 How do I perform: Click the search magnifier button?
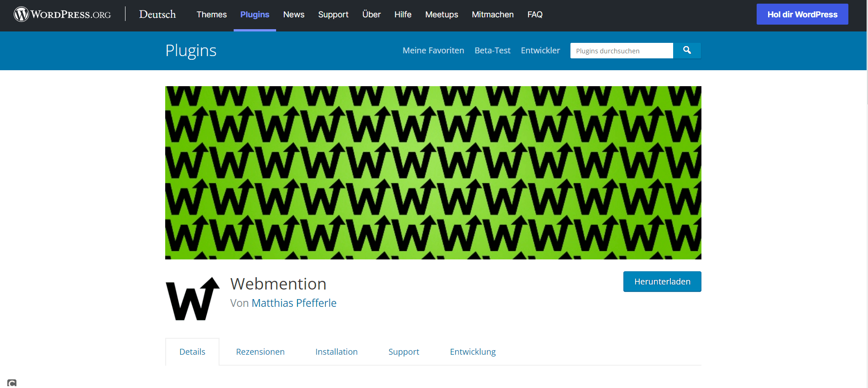click(x=687, y=51)
